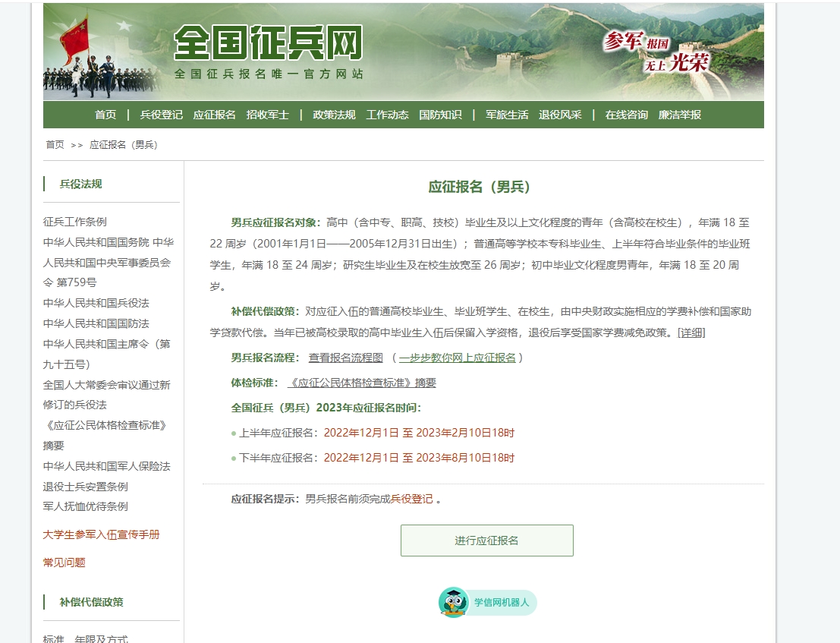840x643 pixels.
Task: Click the [详细] link after compensation policy
Action: coord(691,333)
